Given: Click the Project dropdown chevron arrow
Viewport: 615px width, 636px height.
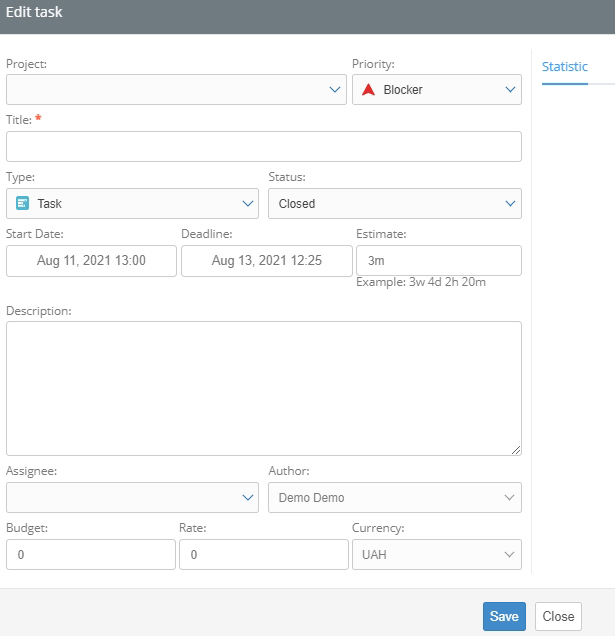Looking at the screenshot, I should (x=335, y=89).
